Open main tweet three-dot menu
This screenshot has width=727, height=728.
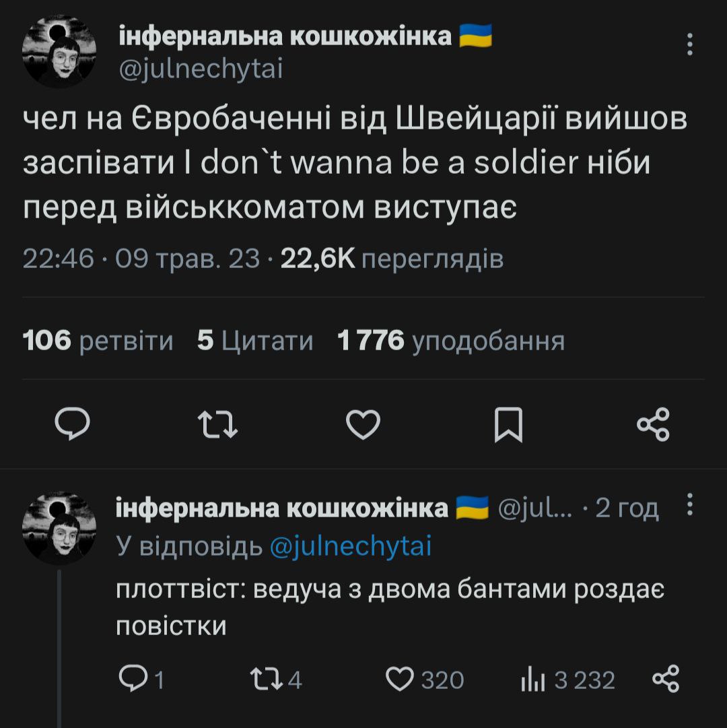(x=689, y=45)
